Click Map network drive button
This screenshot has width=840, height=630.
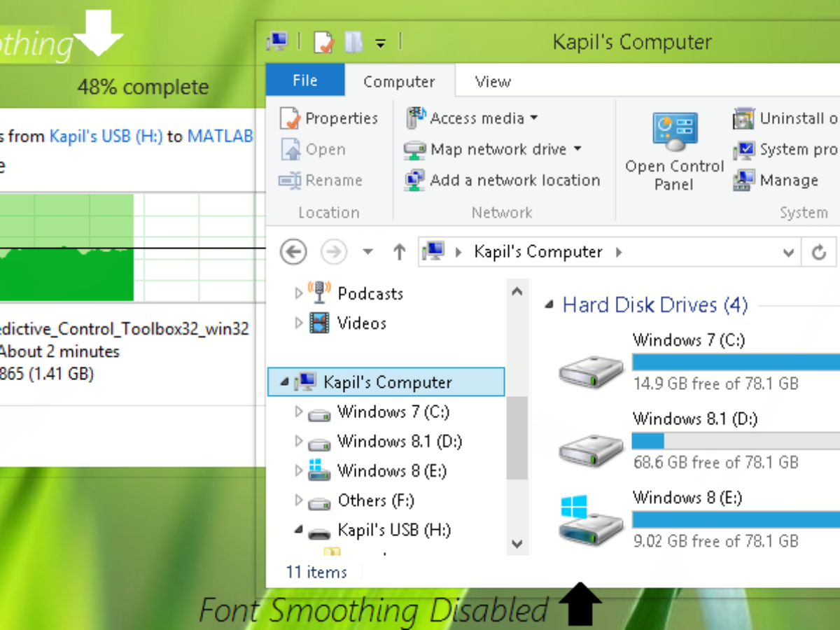tap(486, 149)
